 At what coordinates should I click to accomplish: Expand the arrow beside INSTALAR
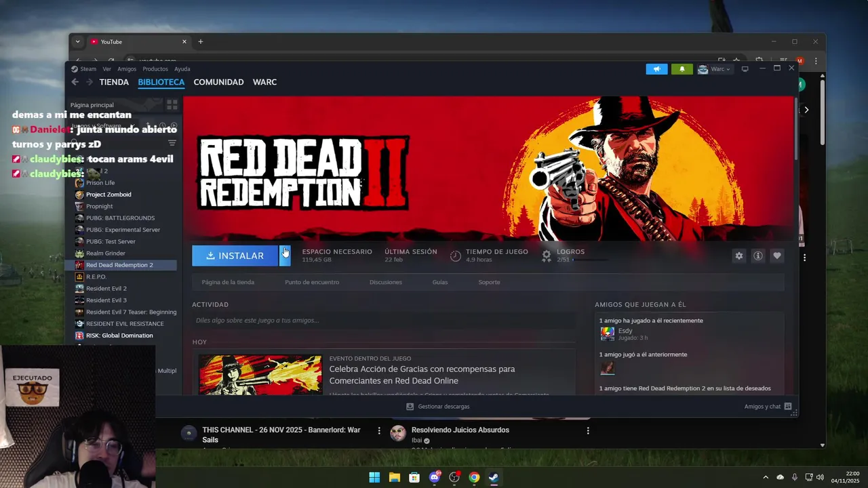[x=285, y=256]
